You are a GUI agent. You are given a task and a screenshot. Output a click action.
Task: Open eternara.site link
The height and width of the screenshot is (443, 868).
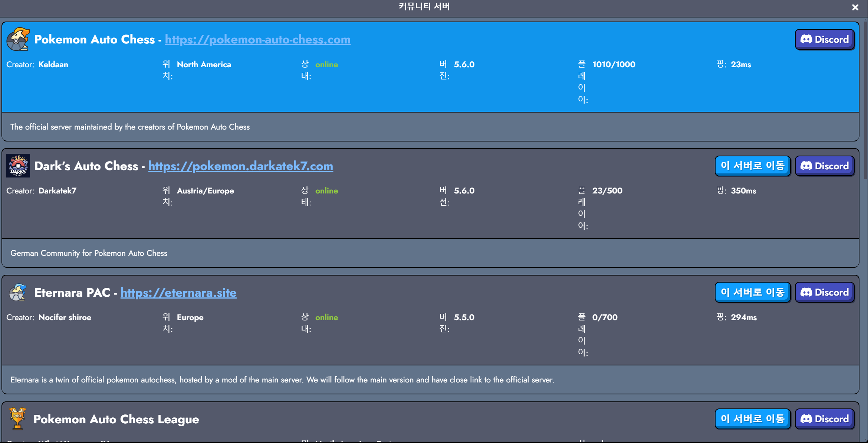pyautogui.click(x=178, y=293)
